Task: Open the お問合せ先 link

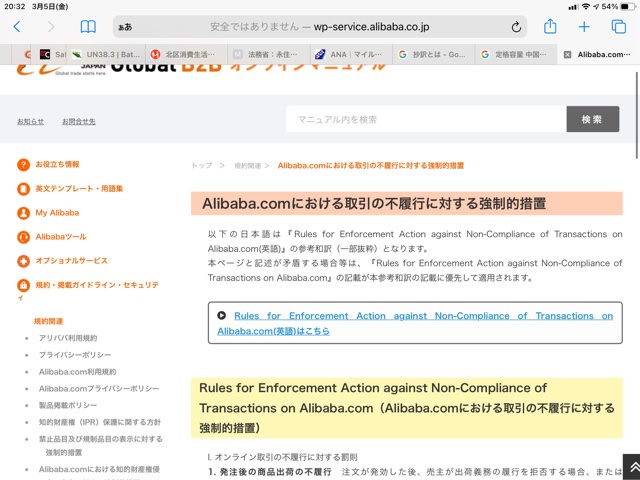Action: click(x=79, y=122)
